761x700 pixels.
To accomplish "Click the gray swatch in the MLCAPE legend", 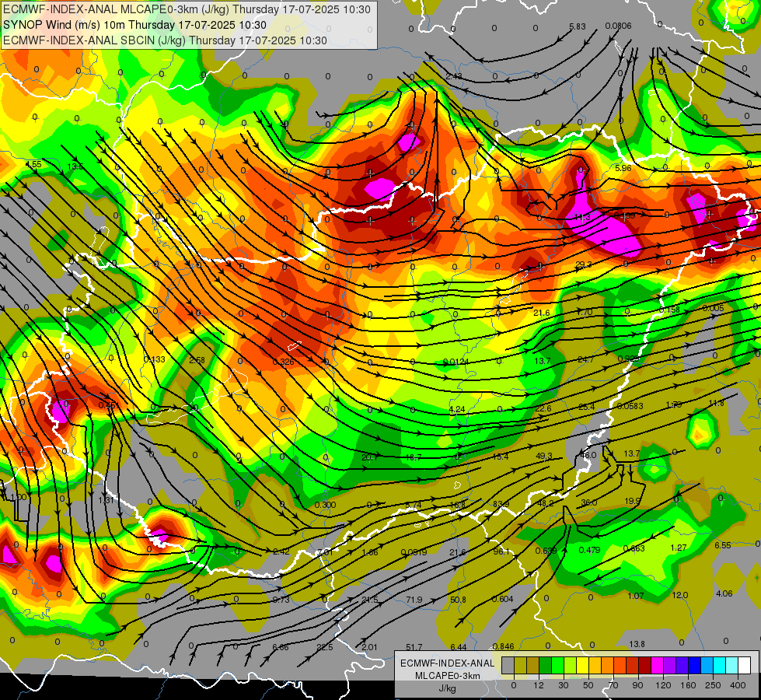I will click(508, 665).
